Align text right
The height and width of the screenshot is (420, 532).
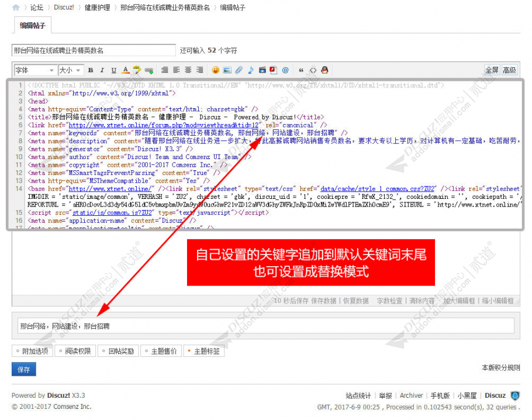click(x=199, y=70)
